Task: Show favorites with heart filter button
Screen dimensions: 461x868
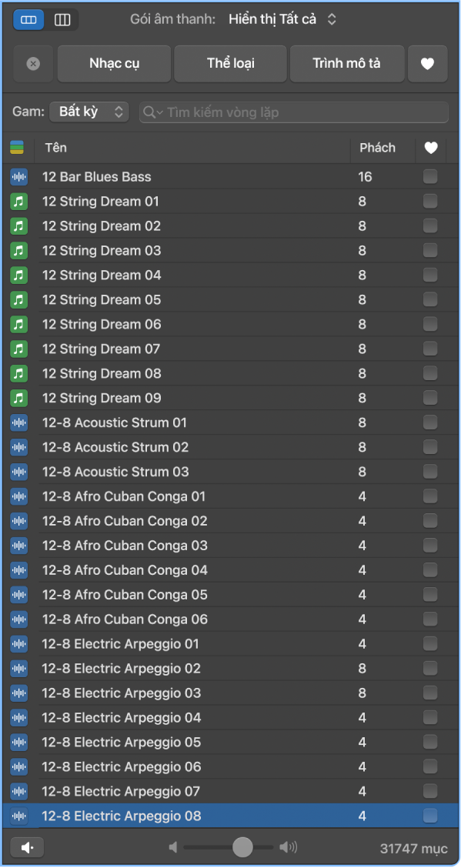Action: click(x=427, y=64)
